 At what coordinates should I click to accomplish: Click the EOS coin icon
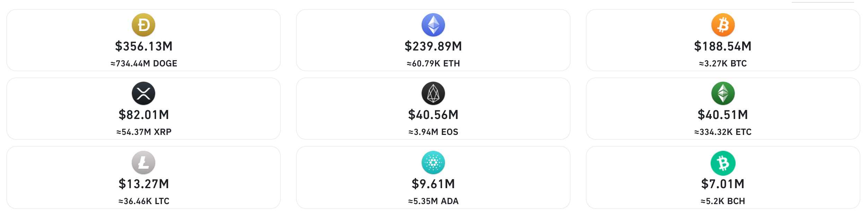click(x=433, y=93)
